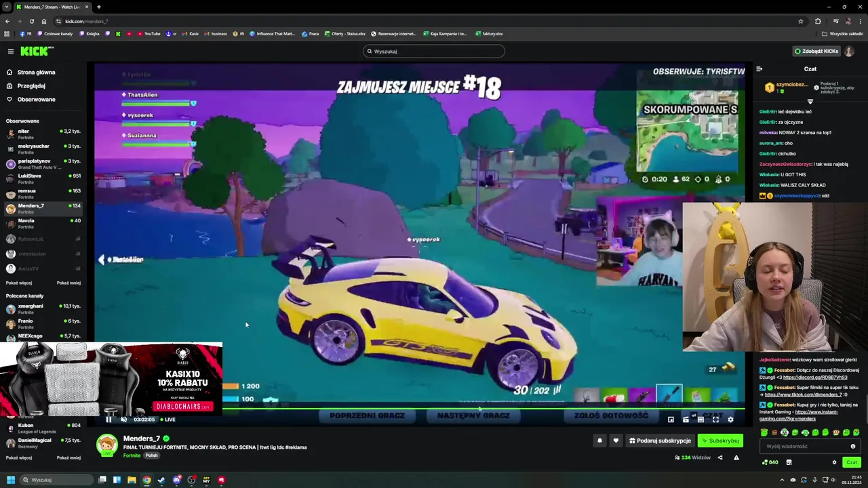The image size is (868, 488).
Task: Open the remsua channel in sidebar
Action: (43, 193)
